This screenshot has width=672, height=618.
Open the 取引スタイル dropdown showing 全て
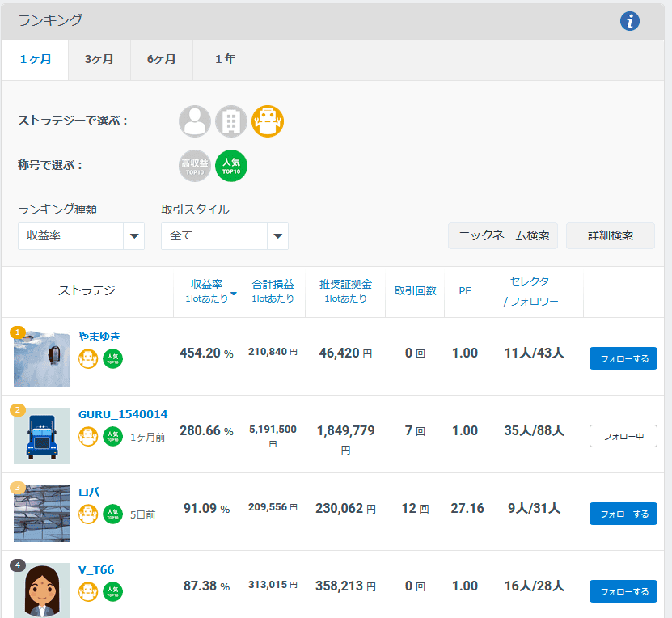coord(224,236)
